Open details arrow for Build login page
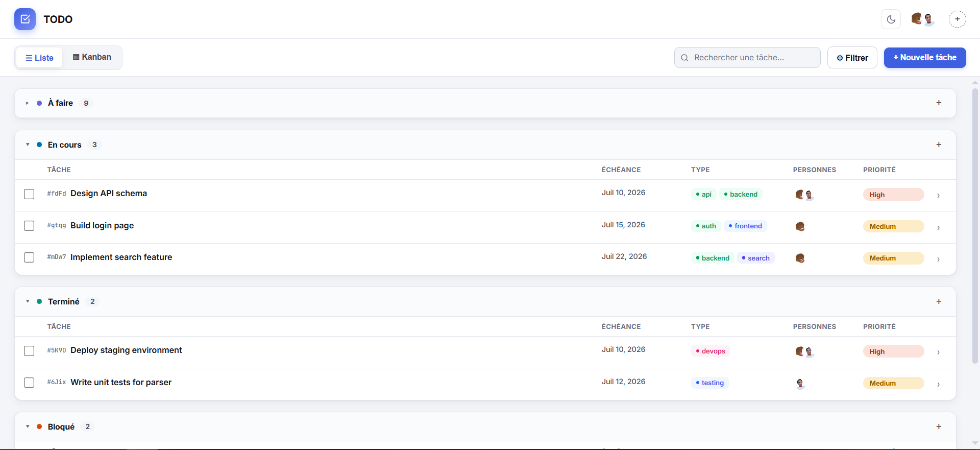 [x=938, y=227]
